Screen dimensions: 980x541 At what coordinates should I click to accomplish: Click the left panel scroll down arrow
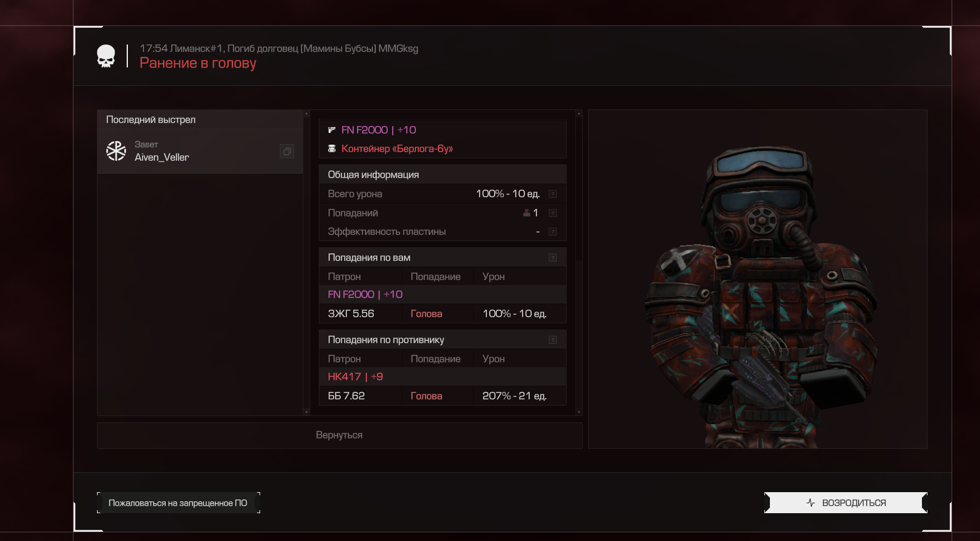pyautogui.click(x=306, y=412)
